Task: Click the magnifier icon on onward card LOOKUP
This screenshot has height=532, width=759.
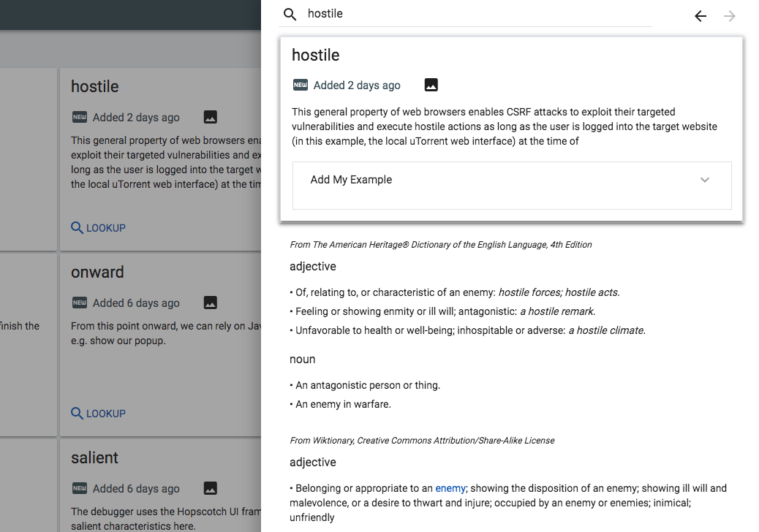Action: [77, 413]
